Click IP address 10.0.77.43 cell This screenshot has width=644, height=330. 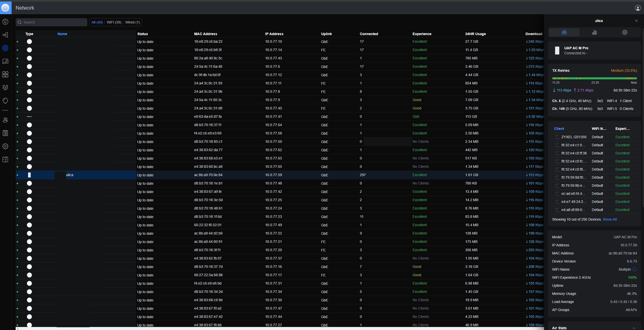[274, 58]
